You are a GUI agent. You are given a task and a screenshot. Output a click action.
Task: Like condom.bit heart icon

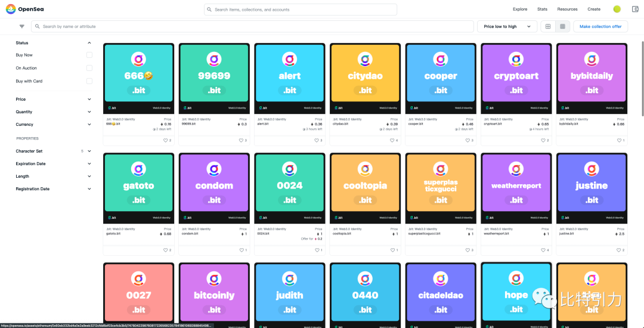(241, 250)
